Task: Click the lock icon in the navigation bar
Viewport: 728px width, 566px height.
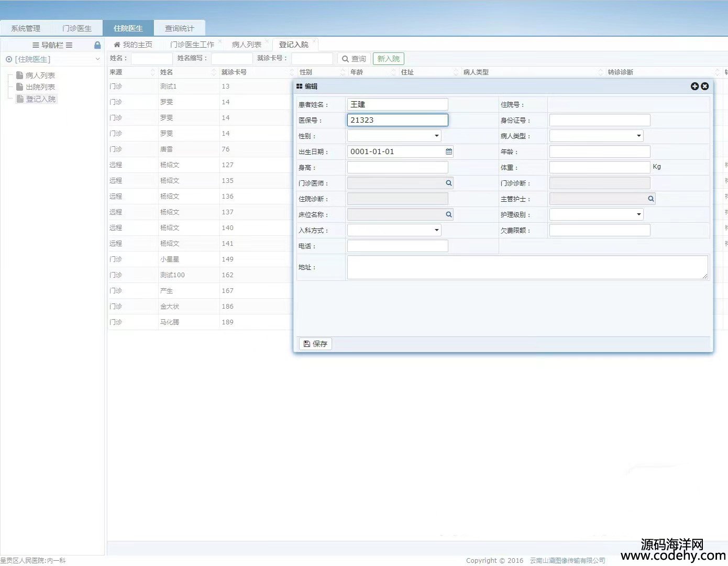Action: (97, 45)
